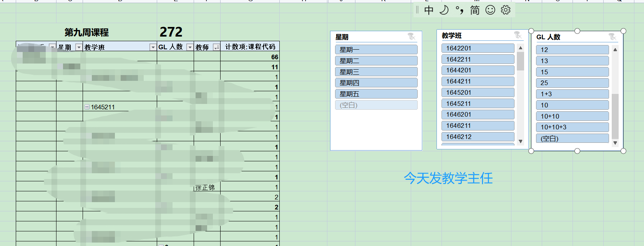The width and height of the screenshot is (644, 246).
Task: Clear filter on the 教学班 slicer
Action: pos(518,35)
